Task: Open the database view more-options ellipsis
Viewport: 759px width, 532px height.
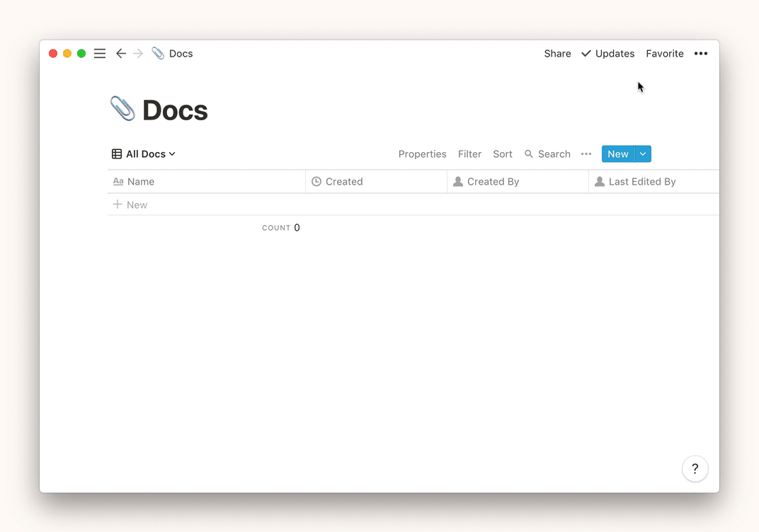Action: click(586, 154)
